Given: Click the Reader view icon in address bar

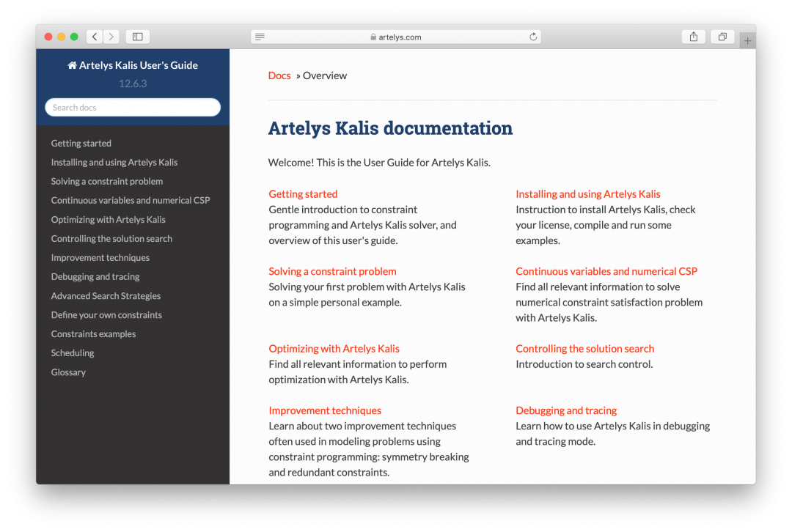Looking at the screenshot, I should (260, 37).
